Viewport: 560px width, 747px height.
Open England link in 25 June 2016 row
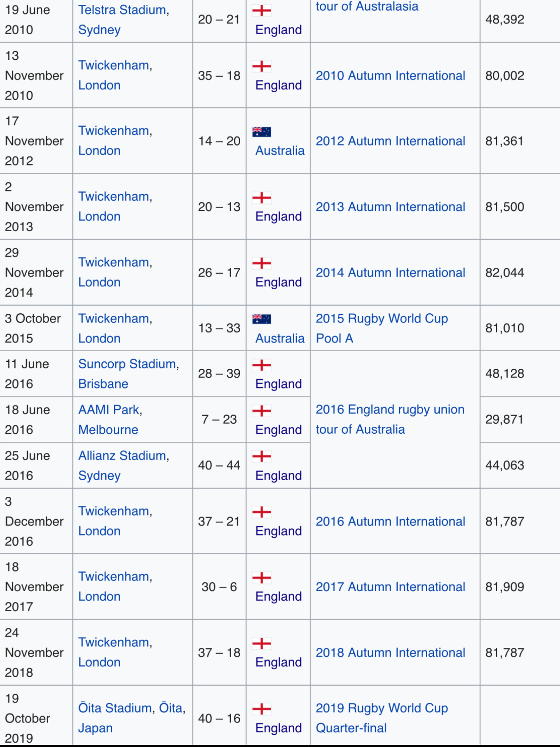click(x=279, y=475)
